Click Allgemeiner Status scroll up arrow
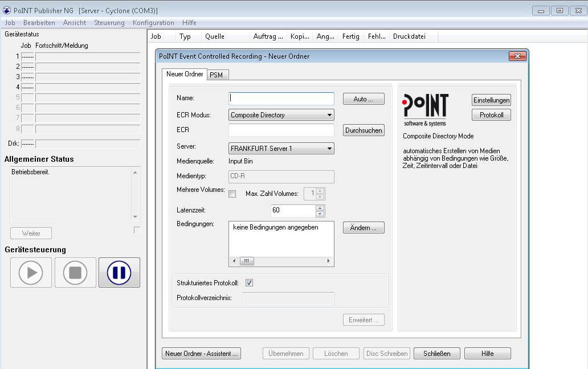This screenshot has height=369, width=588. (135, 173)
